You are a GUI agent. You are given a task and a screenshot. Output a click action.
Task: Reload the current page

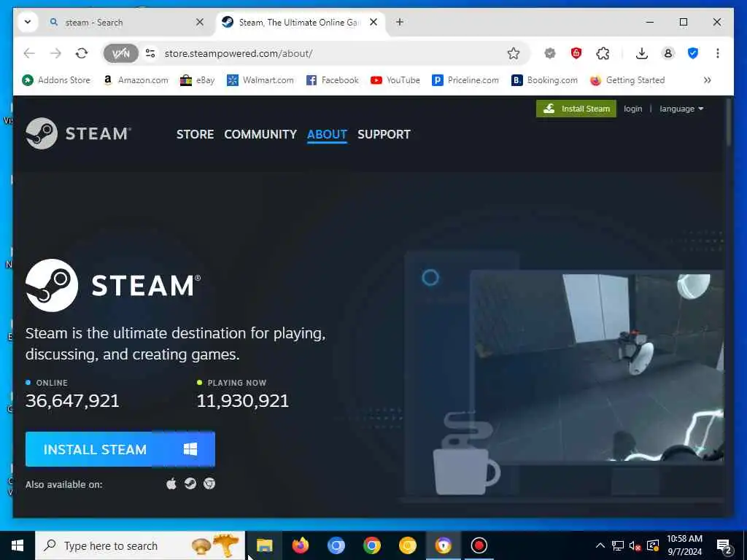82,53
